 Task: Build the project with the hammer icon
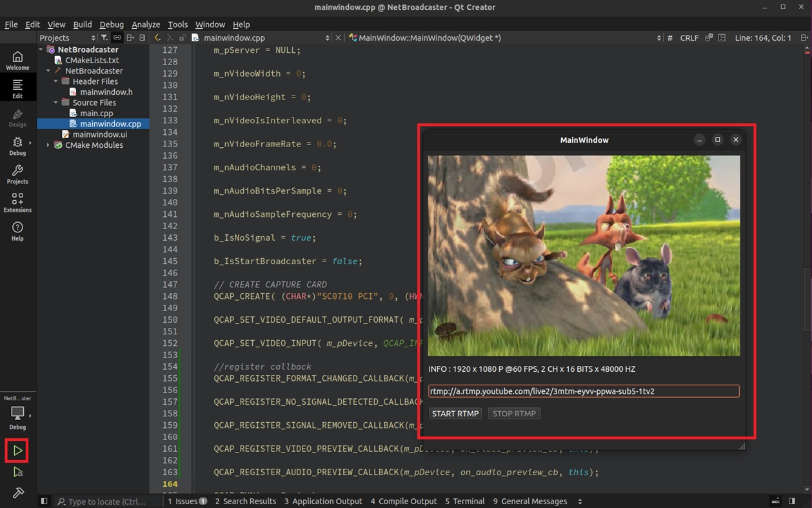(17, 493)
